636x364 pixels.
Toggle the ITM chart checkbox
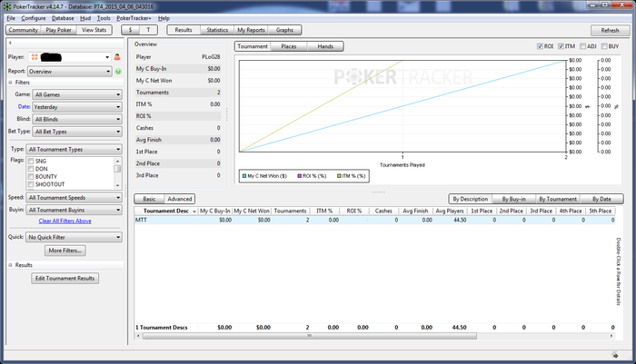click(561, 46)
